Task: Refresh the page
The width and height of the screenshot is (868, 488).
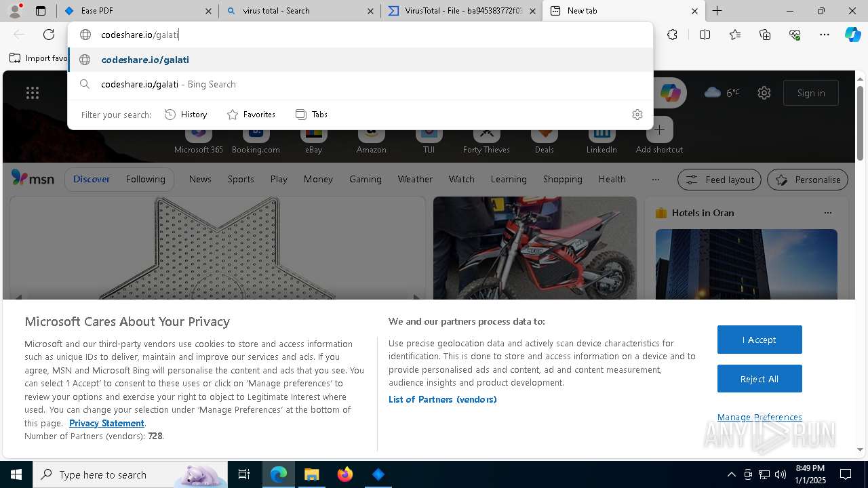Action: [49, 35]
